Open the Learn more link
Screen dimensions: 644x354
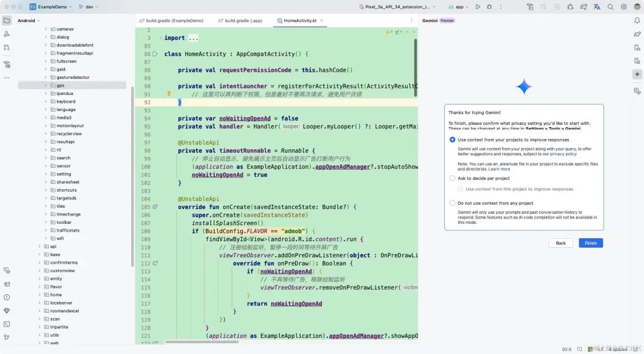(x=499, y=169)
